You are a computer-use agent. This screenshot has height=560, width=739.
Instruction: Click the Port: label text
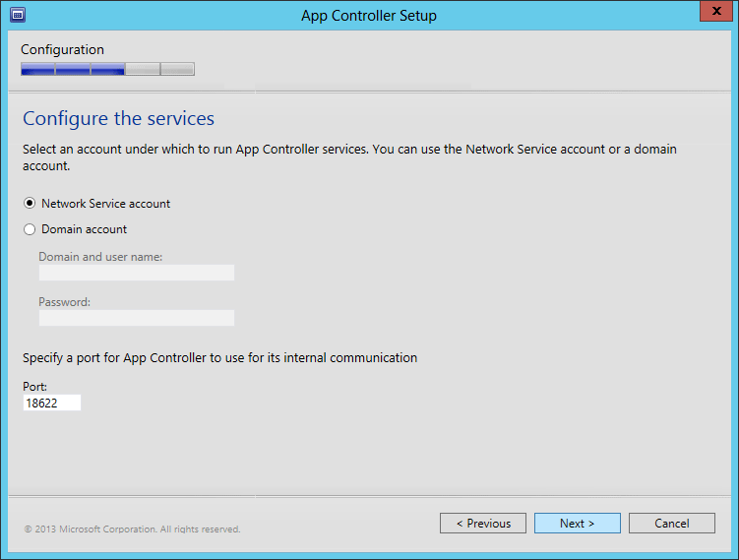click(35, 387)
